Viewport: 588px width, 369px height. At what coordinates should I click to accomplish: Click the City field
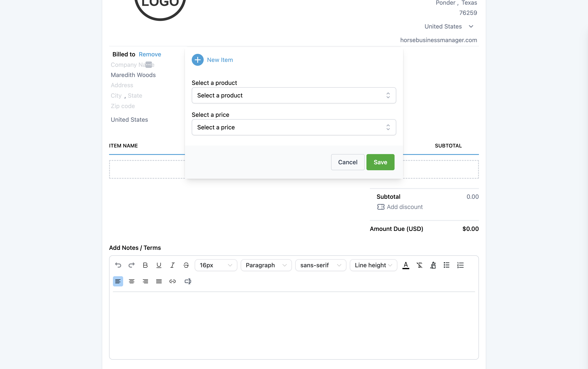tap(116, 96)
